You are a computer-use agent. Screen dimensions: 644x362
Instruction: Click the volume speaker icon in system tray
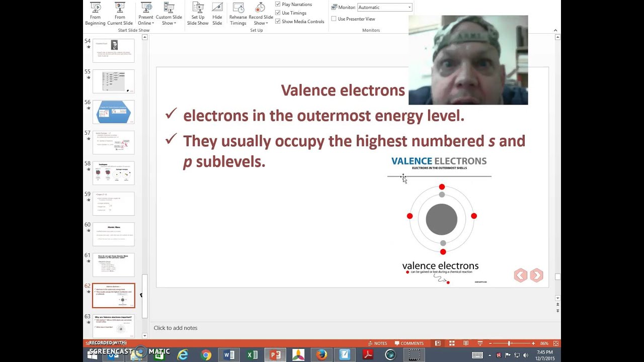tap(526, 355)
